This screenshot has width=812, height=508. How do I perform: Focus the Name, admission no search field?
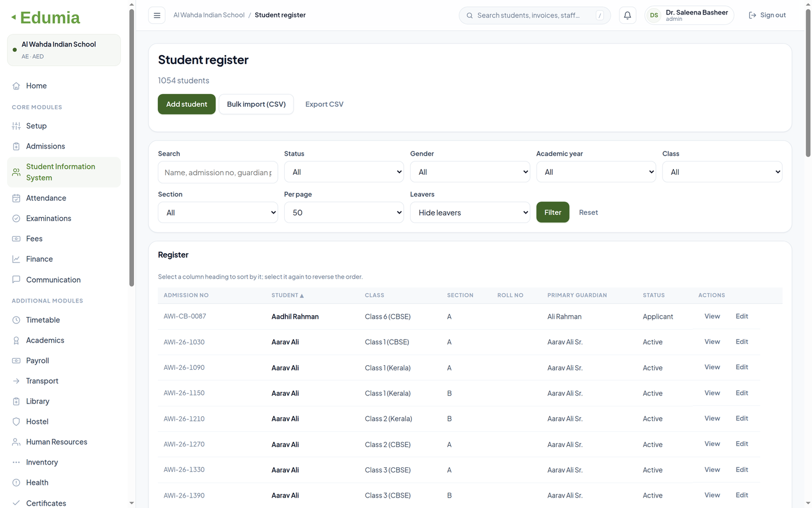tap(218, 172)
